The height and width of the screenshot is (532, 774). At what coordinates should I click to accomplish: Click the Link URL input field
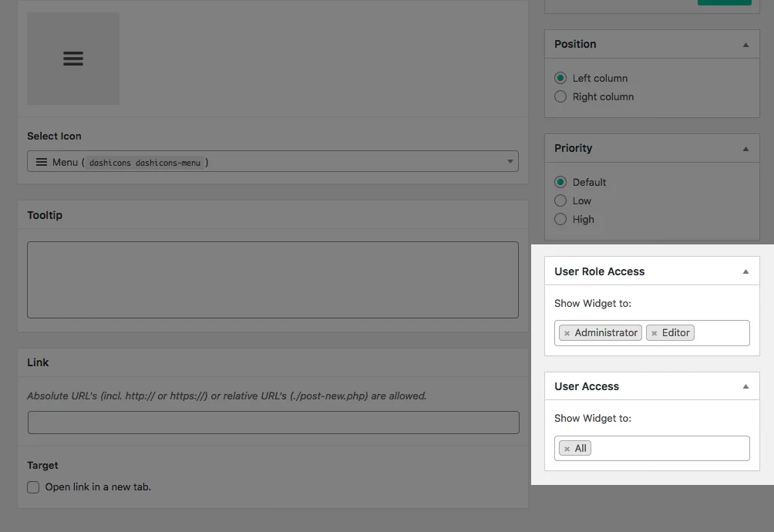point(272,422)
